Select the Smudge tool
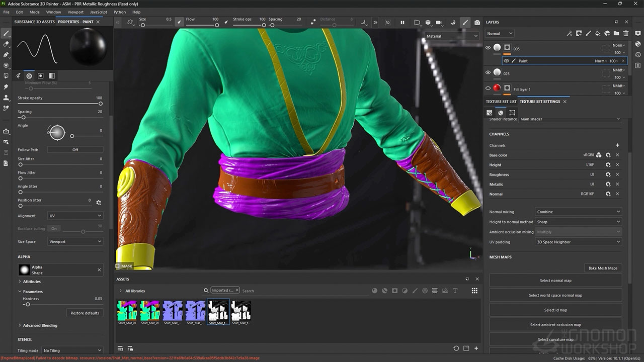This screenshot has height=362, width=644. (7, 86)
